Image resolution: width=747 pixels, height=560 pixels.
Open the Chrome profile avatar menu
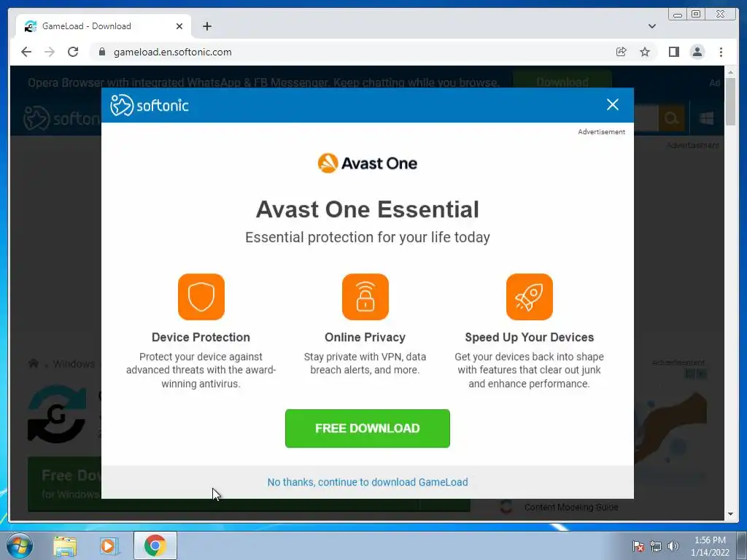[x=697, y=52]
